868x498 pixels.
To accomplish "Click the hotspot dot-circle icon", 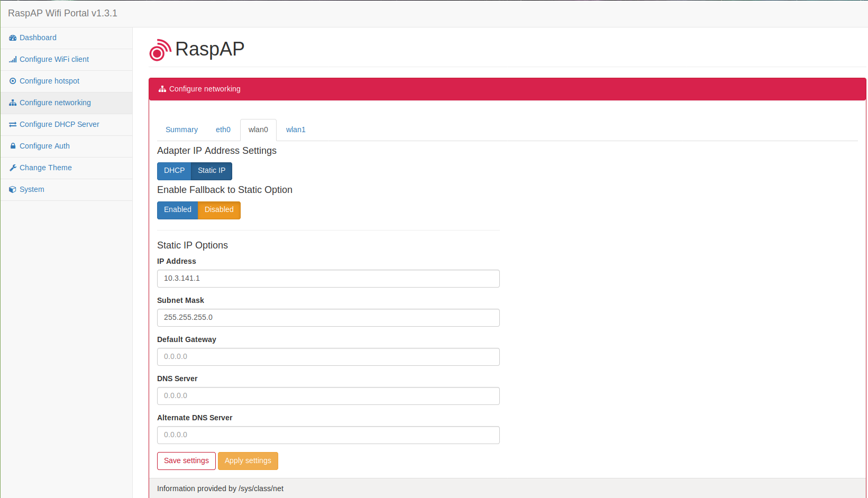I will [x=13, y=81].
